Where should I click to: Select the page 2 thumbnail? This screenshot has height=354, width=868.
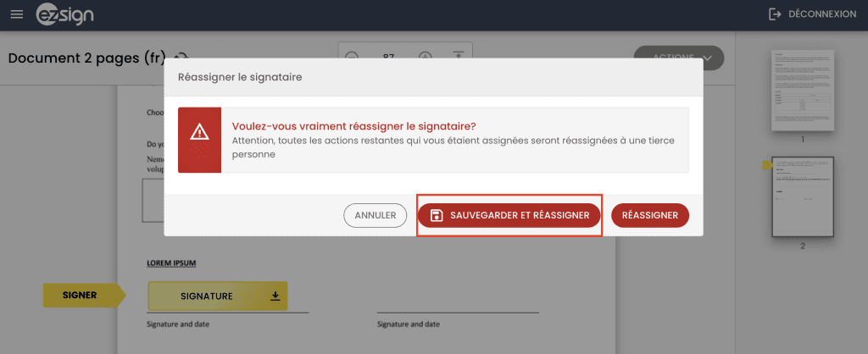coord(802,196)
